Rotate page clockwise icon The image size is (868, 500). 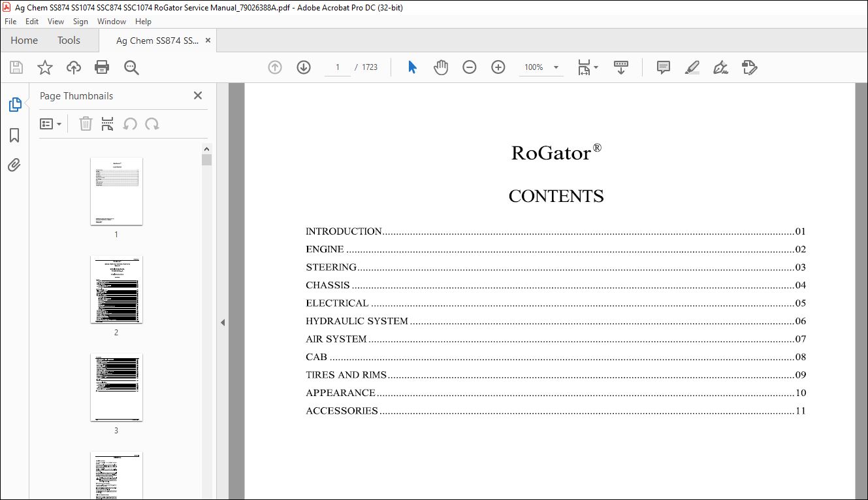[x=152, y=124]
